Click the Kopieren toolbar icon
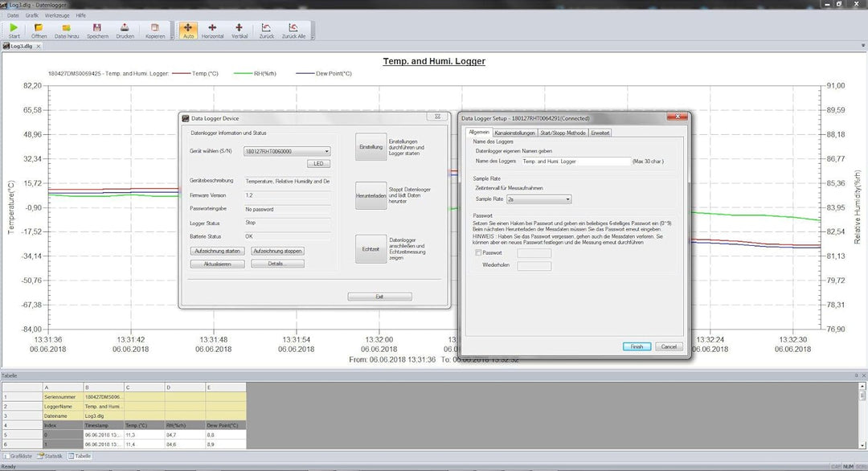Image resolution: width=868 pixels, height=471 pixels. (x=155, y=30)
